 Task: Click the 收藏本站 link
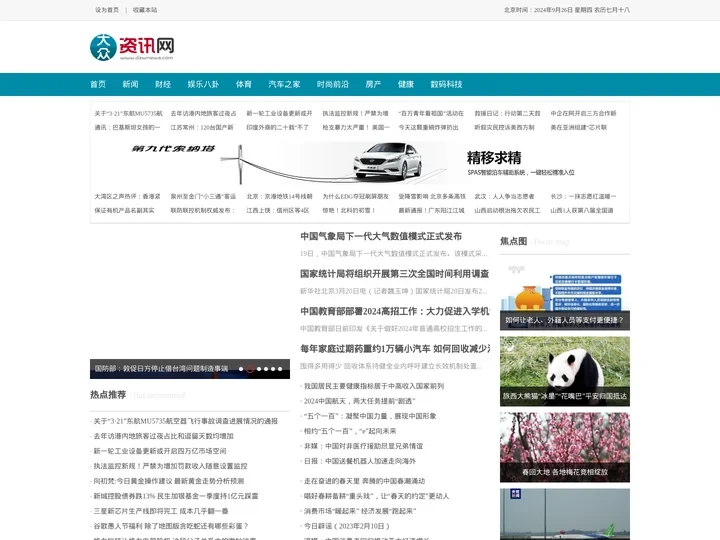click(145, 10)
